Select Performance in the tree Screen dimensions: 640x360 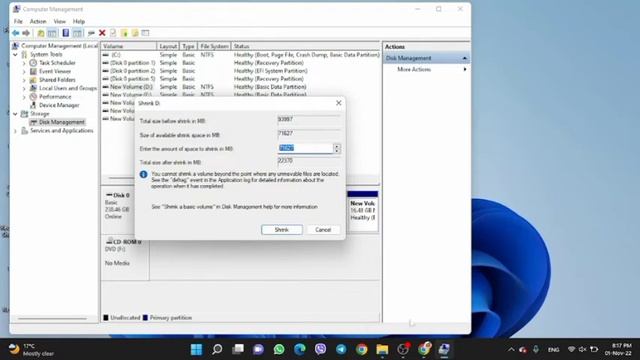coord(55,97)
